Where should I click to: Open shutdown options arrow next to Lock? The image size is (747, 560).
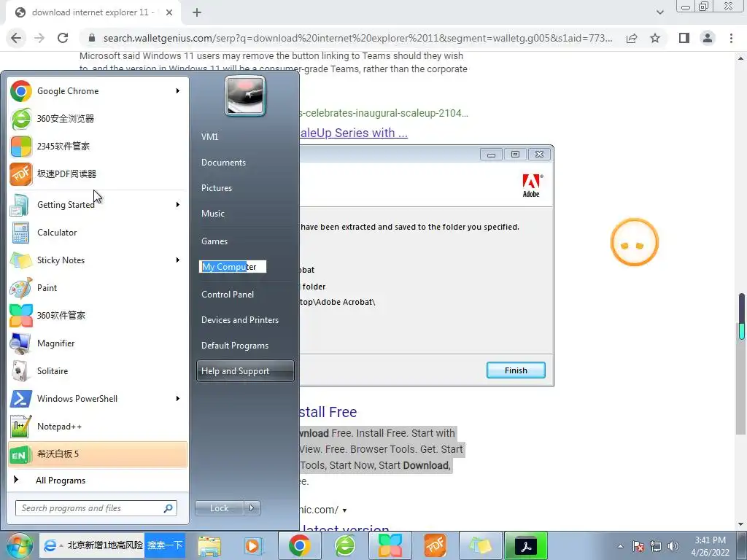(252, 508)
